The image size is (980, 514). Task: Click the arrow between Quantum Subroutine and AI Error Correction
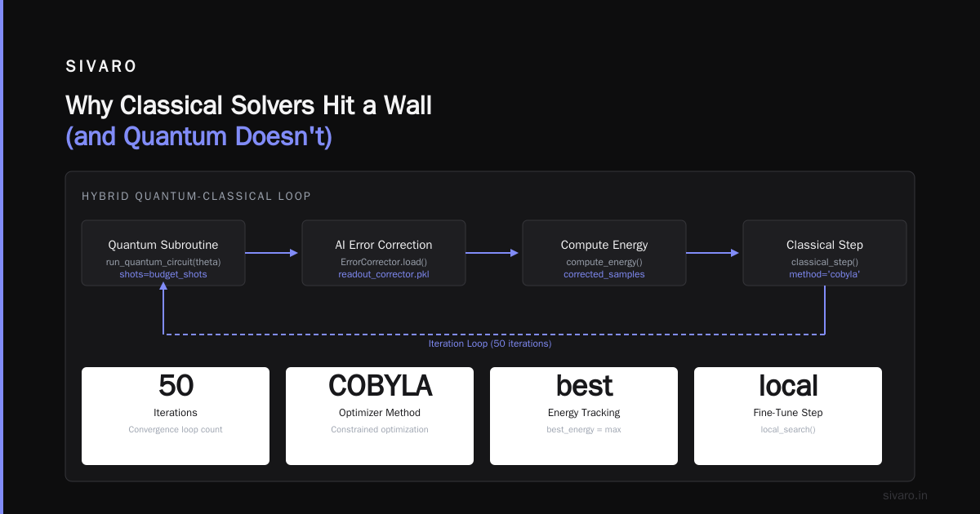(273, 253)
